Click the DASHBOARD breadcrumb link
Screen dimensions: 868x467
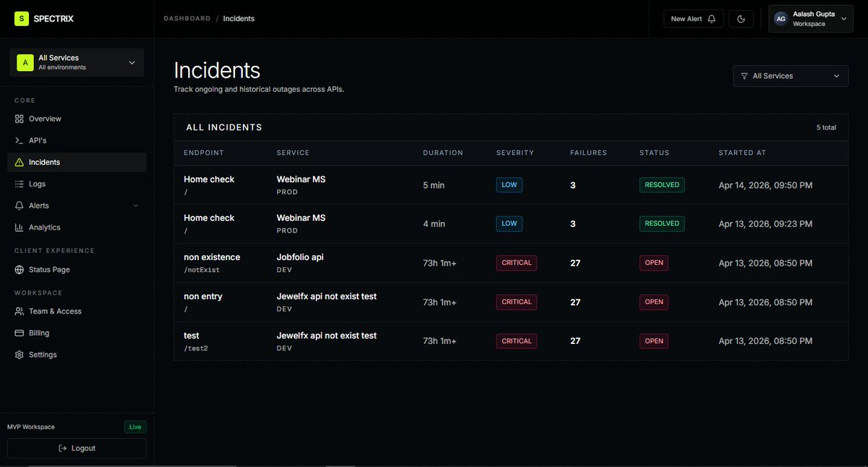187,19
